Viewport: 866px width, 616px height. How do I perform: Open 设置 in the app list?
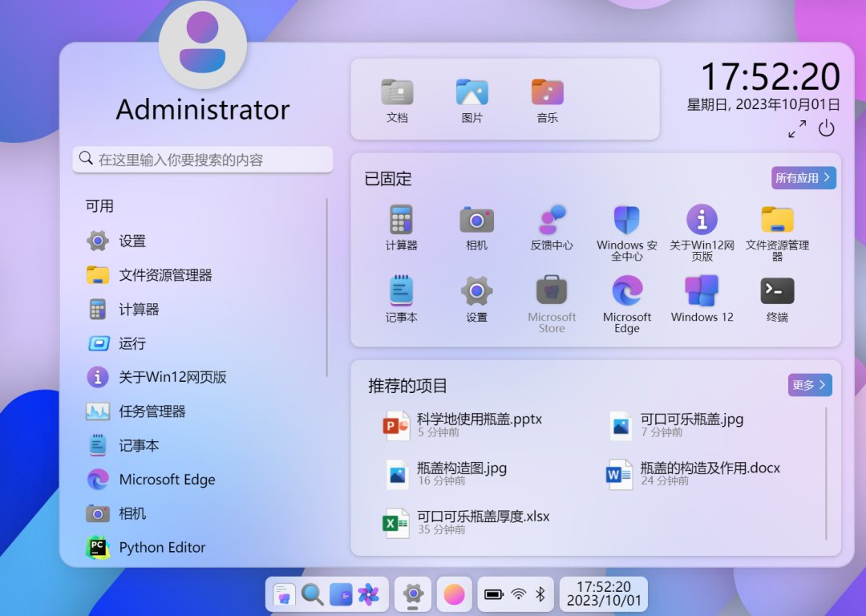204,241
